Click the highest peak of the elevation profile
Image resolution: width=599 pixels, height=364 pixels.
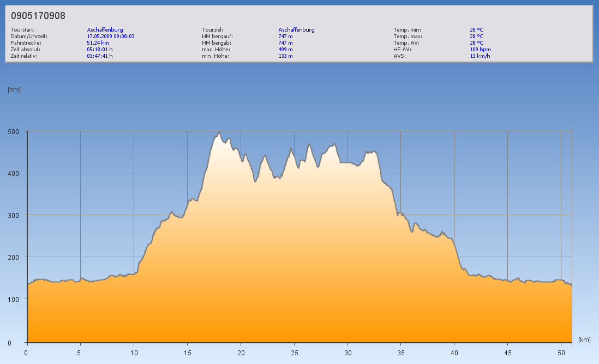point(219,132)
